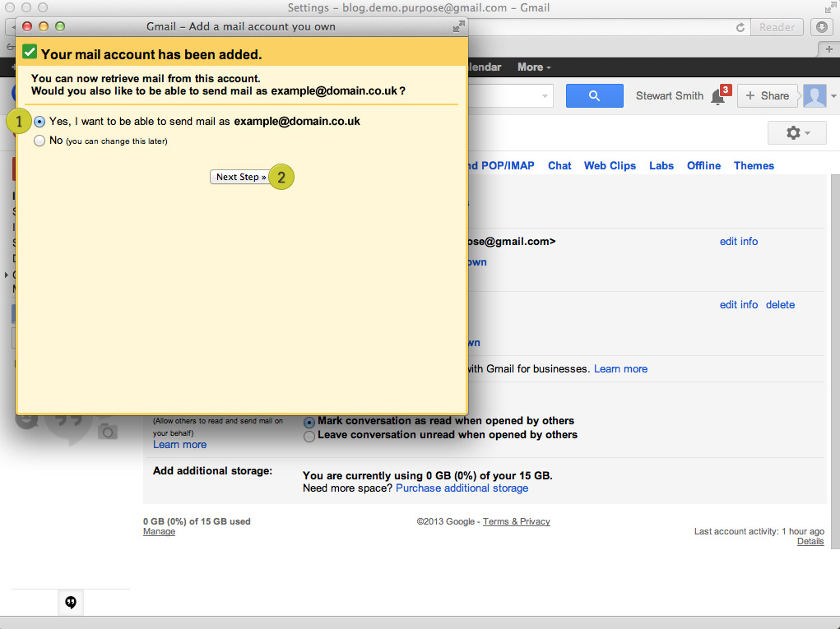840x629 pixels.
Task: Click the 'Next Step »' button
Action: click(240, 177)
